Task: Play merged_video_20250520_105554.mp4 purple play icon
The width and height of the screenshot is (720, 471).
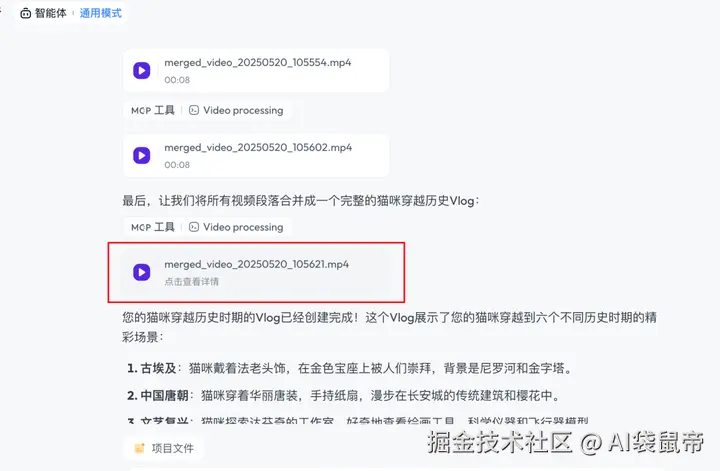Action: (x=141, y=71)
